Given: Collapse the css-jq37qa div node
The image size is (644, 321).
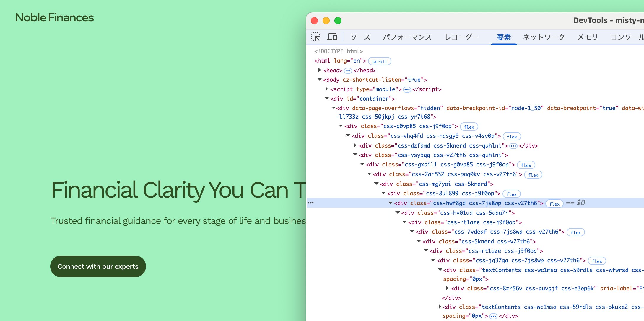Looking at the screenshot, I should click(433, 260).
